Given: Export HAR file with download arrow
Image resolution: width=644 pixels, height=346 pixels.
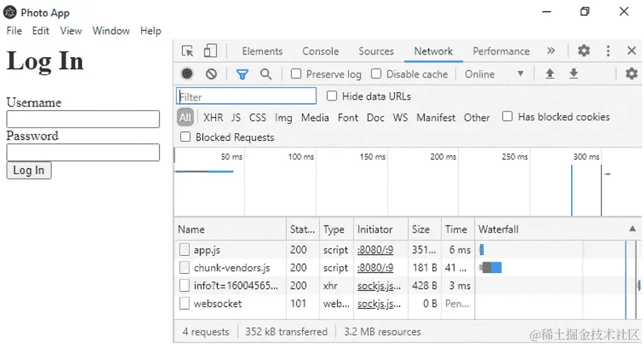Looking at the screenshot, I should [x=574, y=74].
